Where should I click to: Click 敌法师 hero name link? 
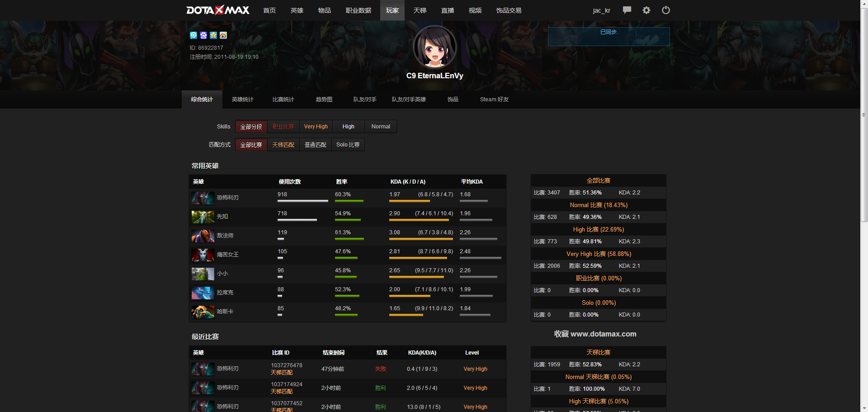pos(225,236)
